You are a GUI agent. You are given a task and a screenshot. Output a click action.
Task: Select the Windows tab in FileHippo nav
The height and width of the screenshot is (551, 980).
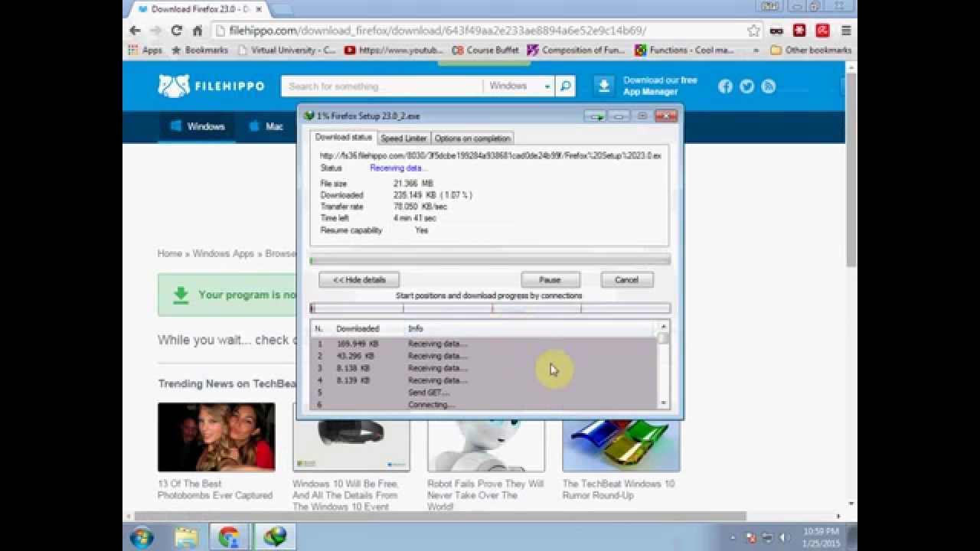coord(198,126)
